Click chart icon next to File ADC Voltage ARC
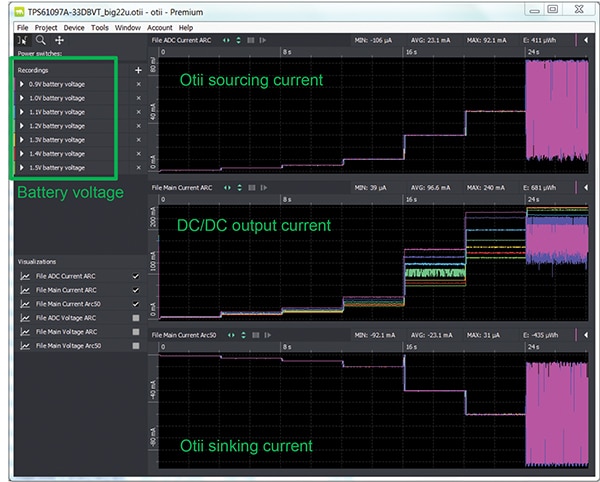This screenshot has height=482, width=600. click(x=24, y=317)
